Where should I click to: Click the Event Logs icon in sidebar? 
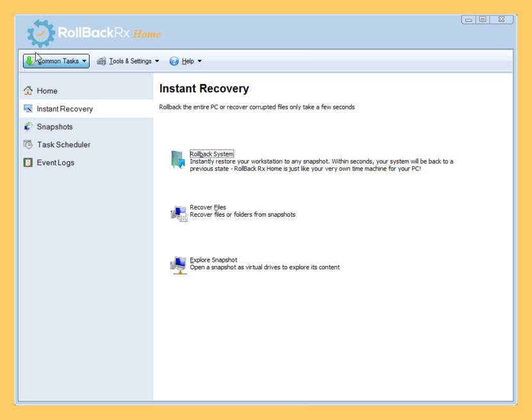(x=28, y=162)
